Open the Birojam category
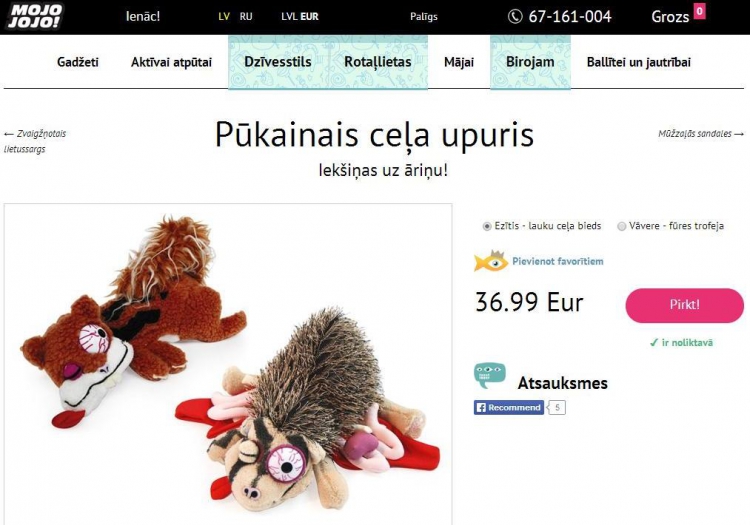The height and width of the screenshot is (525, 750). [530, 62]
